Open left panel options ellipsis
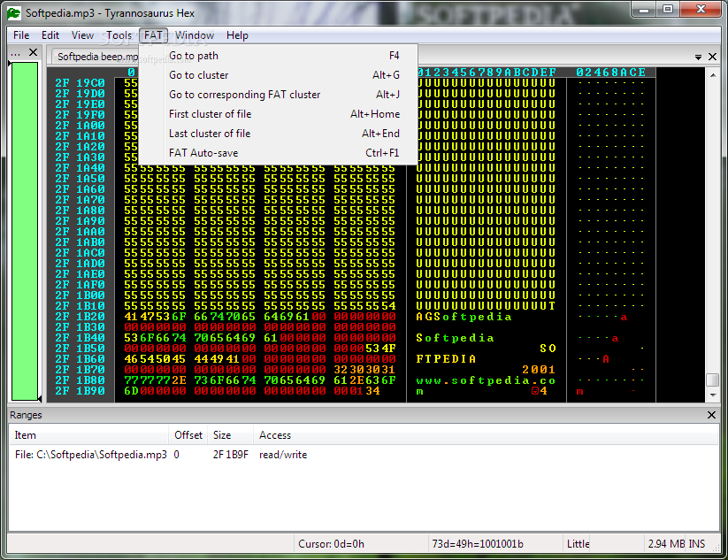Image resolution: width=728 pixels, height=560 pixels. point(15,54)
